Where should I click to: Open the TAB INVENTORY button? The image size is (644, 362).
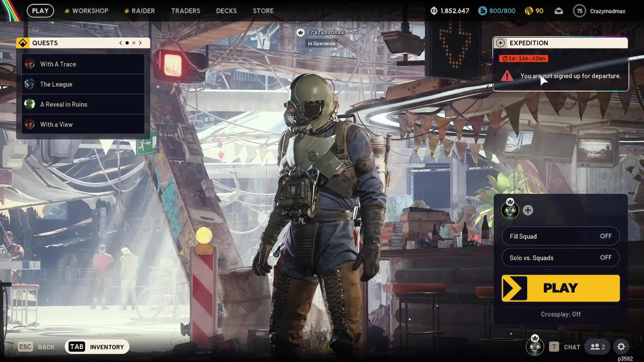[97, 347]
